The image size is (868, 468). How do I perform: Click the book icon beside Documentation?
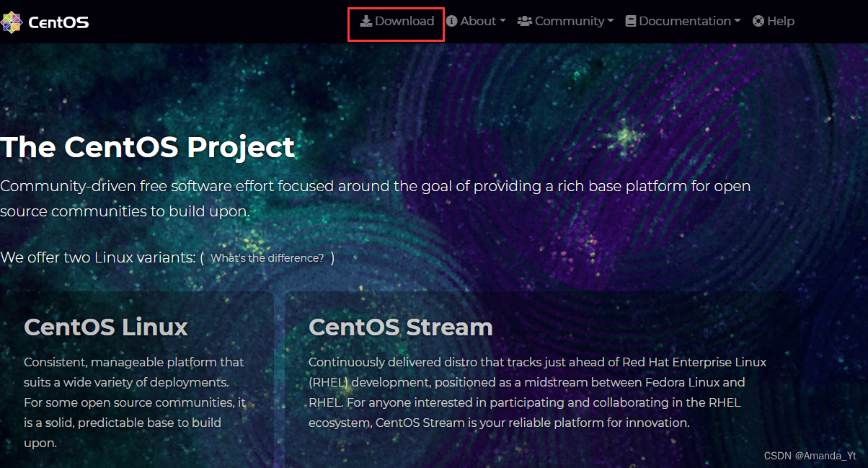point(631,21)
